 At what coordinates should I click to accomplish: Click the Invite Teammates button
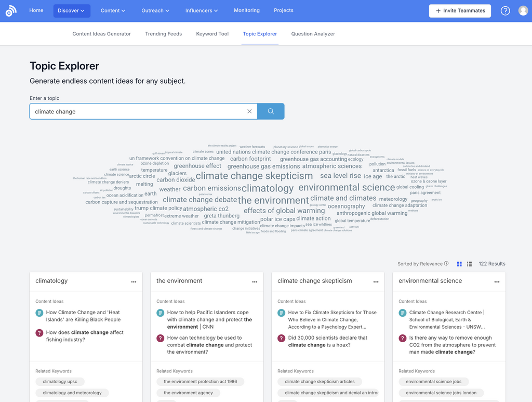[460, 11]
